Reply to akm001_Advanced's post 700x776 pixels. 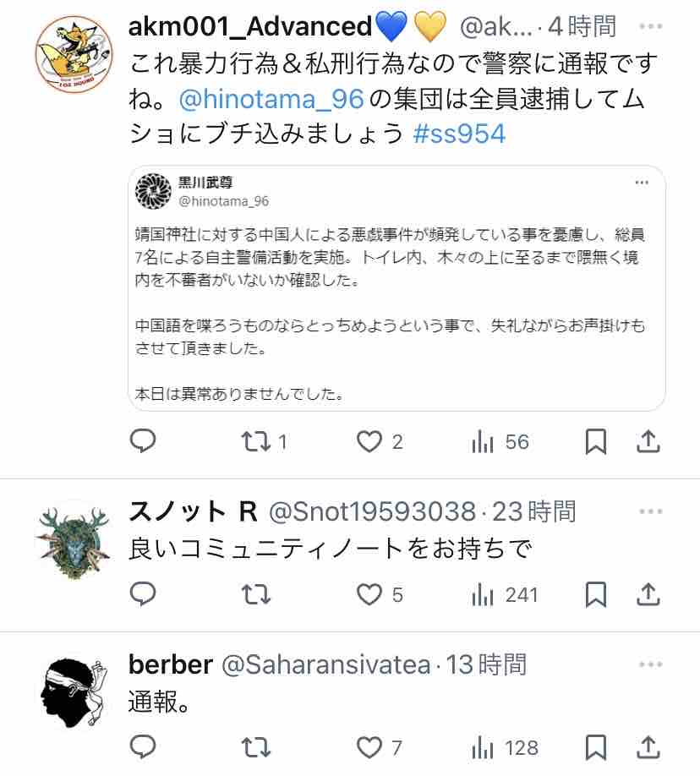coord(143,441)
